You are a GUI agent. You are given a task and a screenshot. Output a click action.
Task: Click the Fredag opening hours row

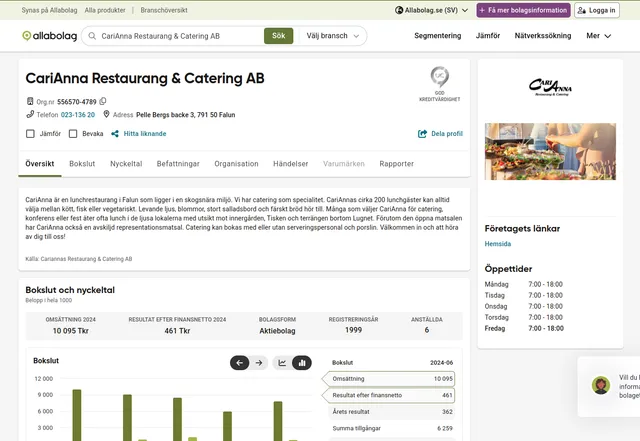click(524, 328)
